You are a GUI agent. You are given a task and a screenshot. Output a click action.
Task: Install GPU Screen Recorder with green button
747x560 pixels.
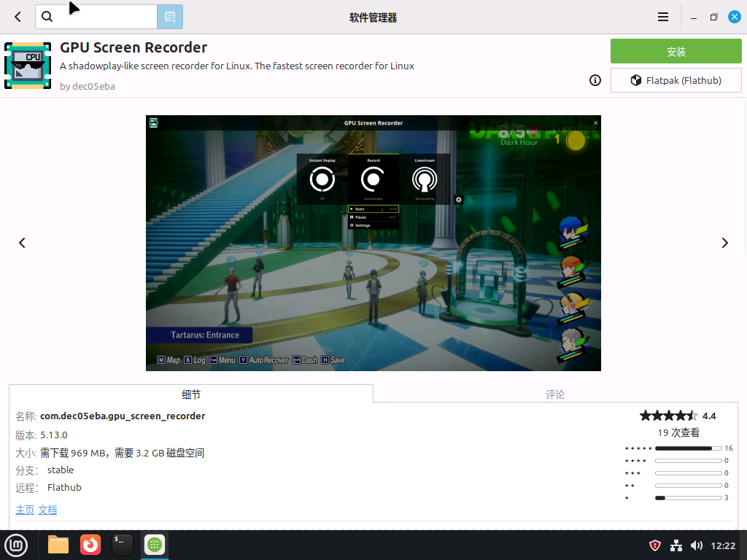coord(676,52)
